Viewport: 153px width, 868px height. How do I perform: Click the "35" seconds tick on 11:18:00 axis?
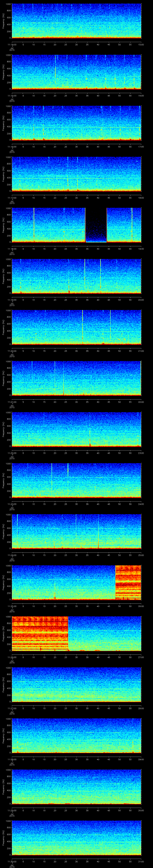coord(87,249)
